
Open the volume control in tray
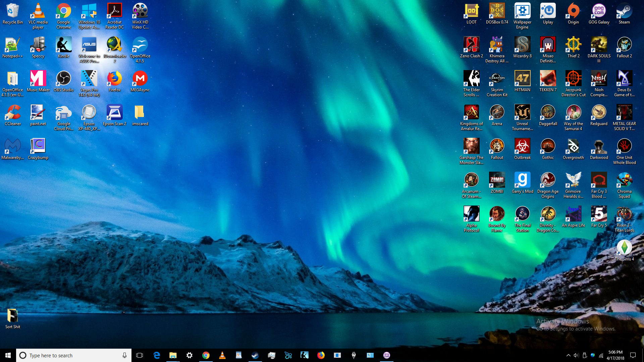pyautogui.click(x=576, y=355)
